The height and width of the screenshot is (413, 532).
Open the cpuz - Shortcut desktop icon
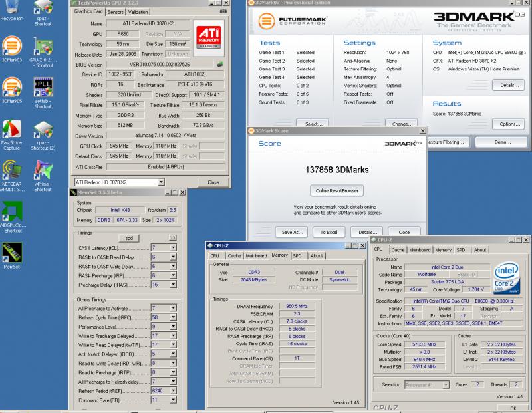[43, 12]
